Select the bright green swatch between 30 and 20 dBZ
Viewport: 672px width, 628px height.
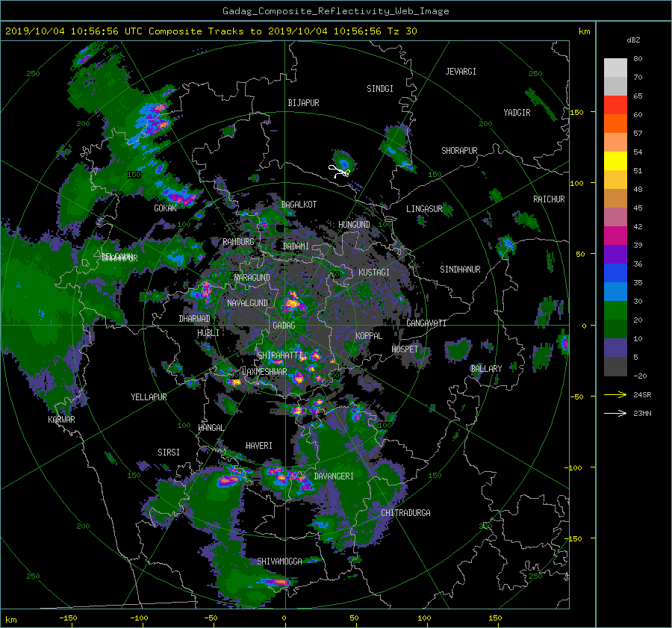615,310
